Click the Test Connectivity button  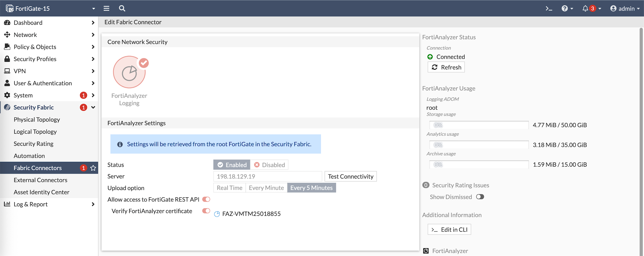(351, 177)
